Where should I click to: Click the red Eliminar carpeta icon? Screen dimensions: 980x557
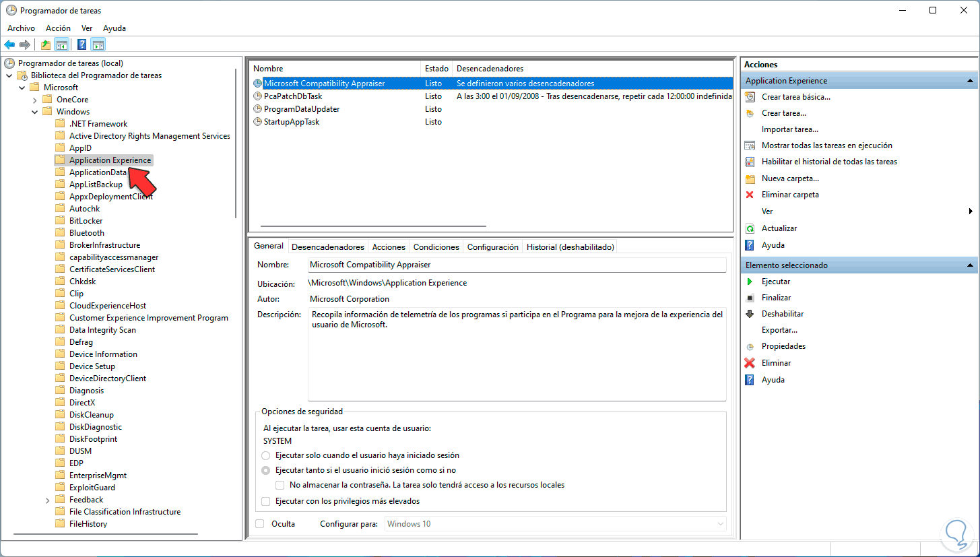[x=750, y=195]
